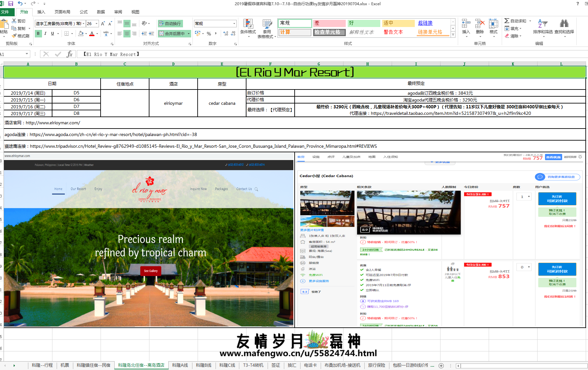
Task: Toggle center horizontal alignment
Action: point(127,34)
